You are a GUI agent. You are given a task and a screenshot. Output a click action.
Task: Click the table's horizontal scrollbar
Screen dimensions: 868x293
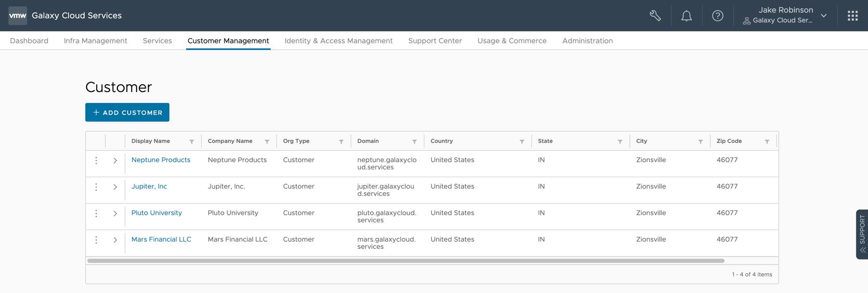click(x=405, y=261)
